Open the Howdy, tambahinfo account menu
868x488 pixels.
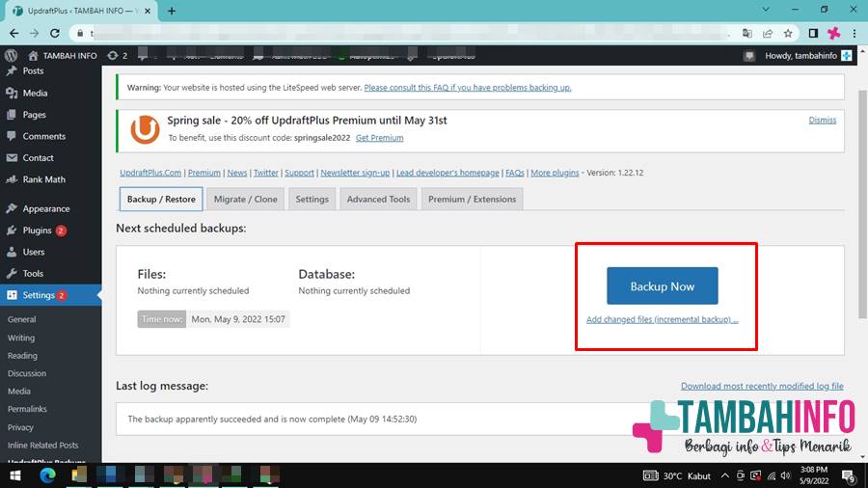coord(808,56)
